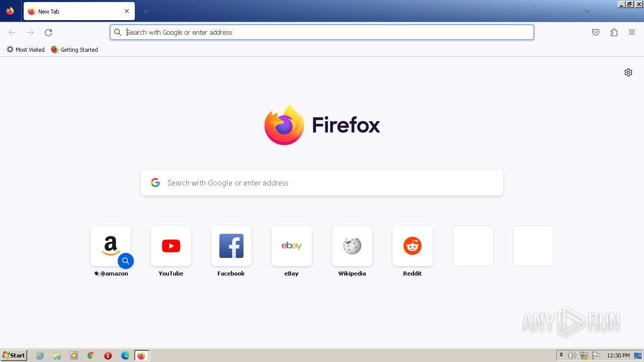The image size is (644, 362).
Task: Click the Show desktop tray icon
Action: pyautogui.click(x=638, y=355)
